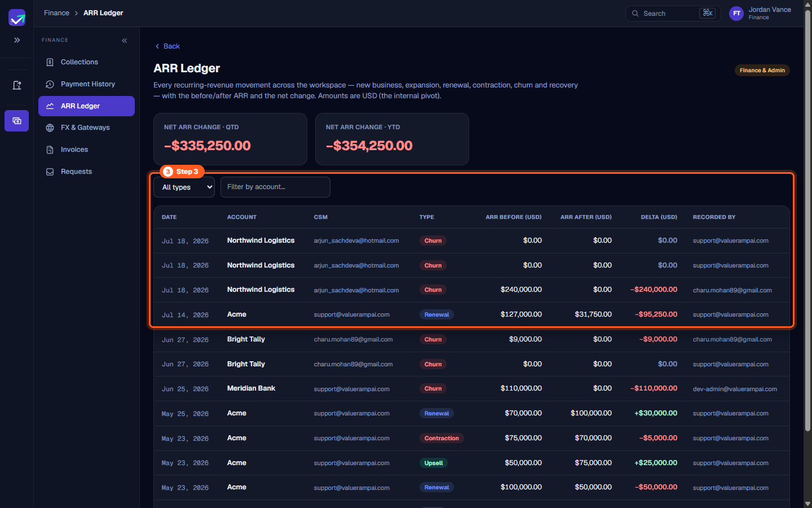The height and width of the screenshot is (508, 812).
Task: Click the -$95,250.00 delta value
Action: tap(656, 314)
